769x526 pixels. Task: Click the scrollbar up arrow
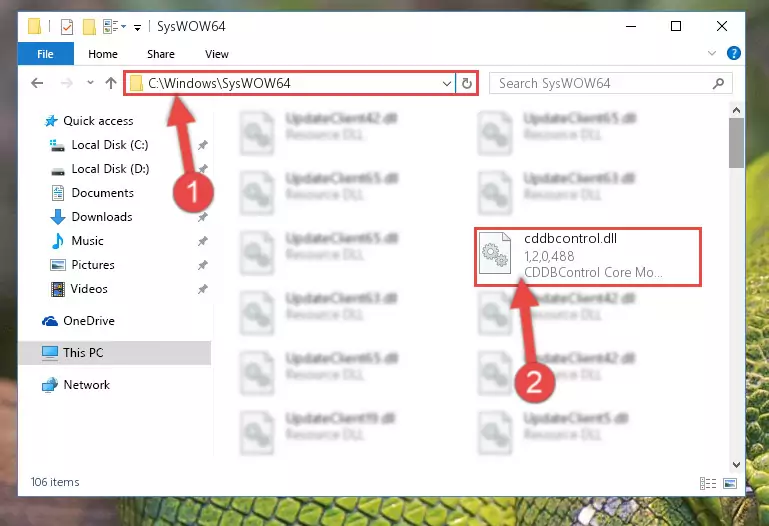tap(736, 110)
